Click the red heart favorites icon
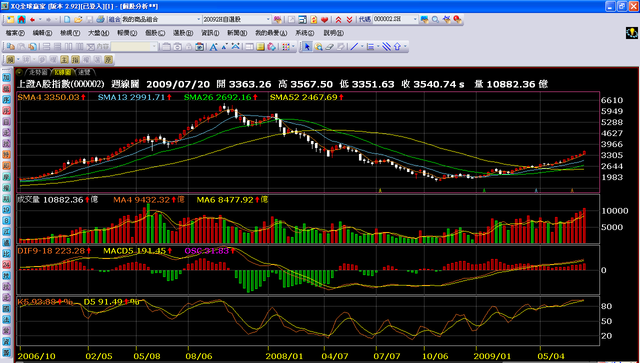The width and height of the screenshot is (640, 363). pos(324,19)
